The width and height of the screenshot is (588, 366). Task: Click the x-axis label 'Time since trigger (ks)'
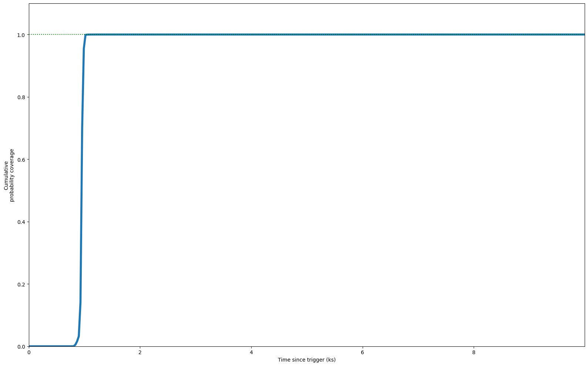pyautogui.click(x=306, y=360)
